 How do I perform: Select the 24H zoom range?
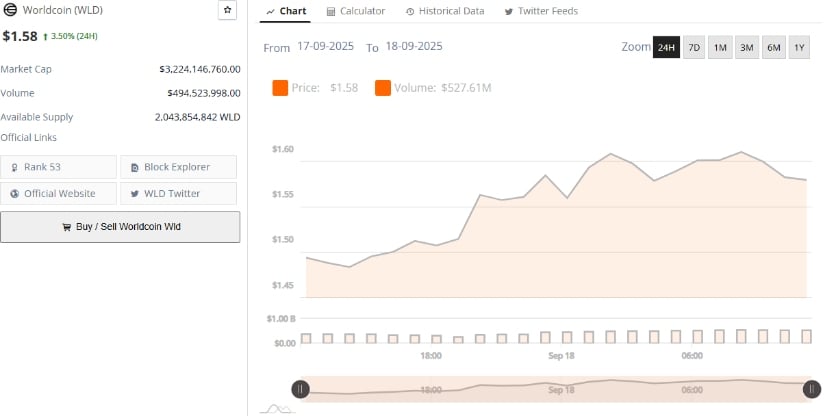click(x=666, y=47)
